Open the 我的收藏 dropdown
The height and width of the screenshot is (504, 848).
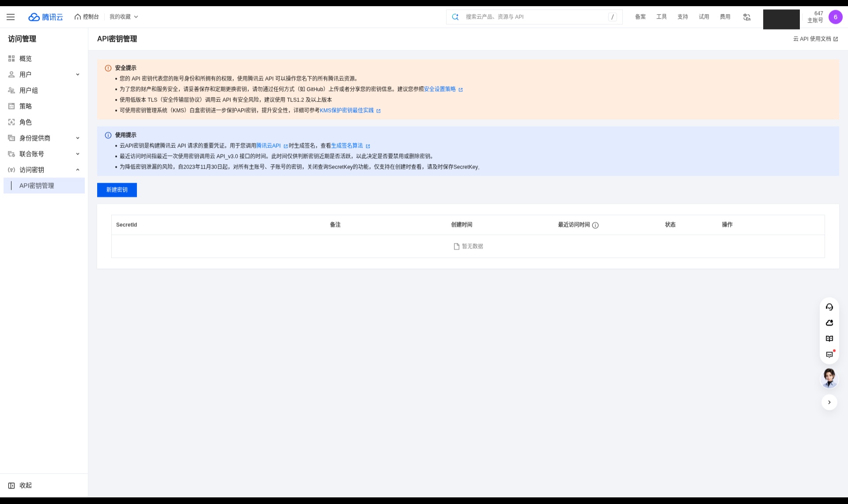point(124,17)
